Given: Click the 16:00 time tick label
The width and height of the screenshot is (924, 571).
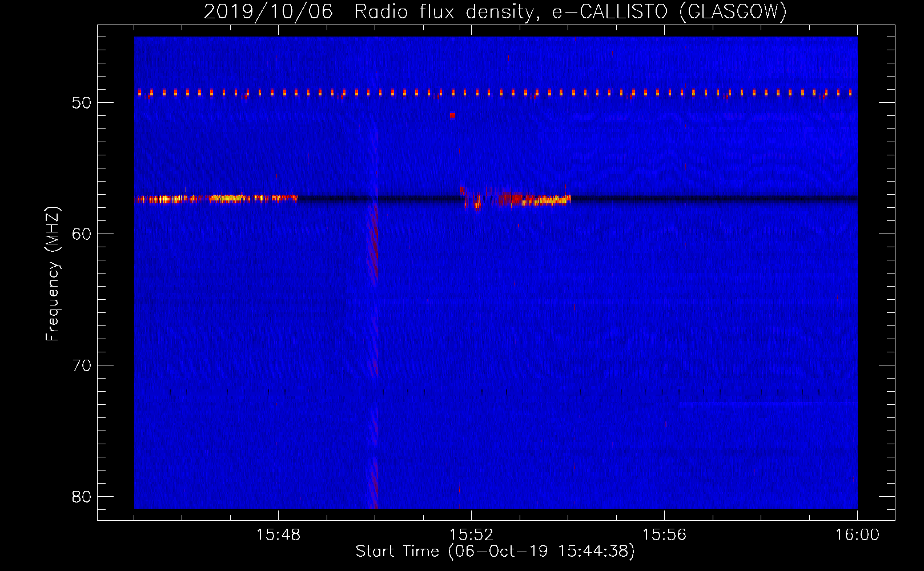Looking at the screenshot, I should (857, 535).
